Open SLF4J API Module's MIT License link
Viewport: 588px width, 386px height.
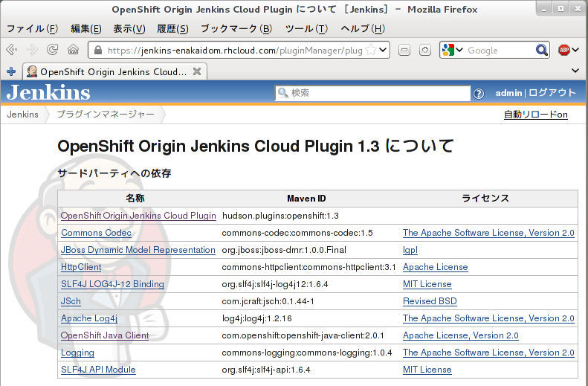[427, 370]
